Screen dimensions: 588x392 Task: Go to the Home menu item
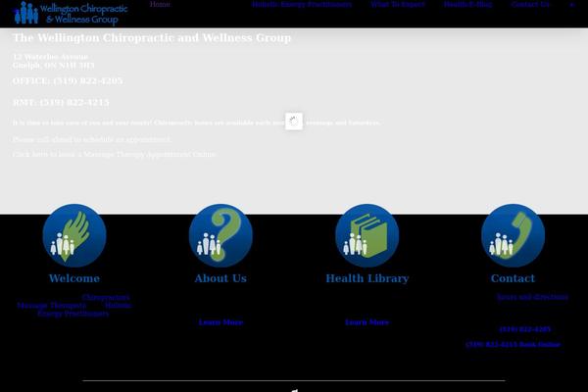pyautogui.click(x=160, y=4)
